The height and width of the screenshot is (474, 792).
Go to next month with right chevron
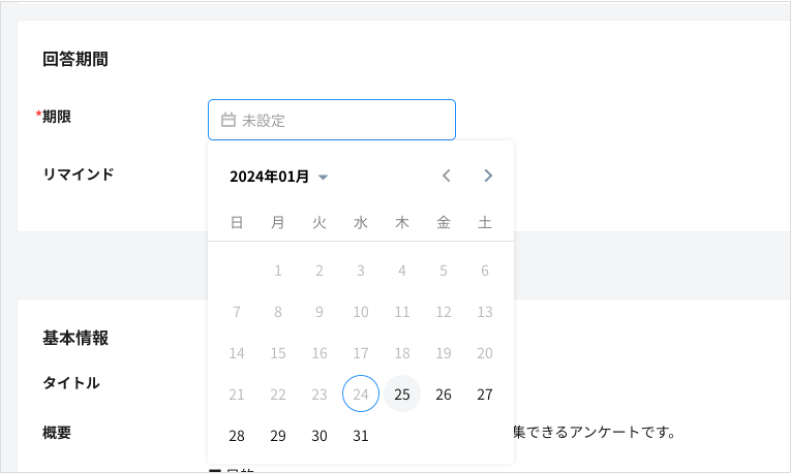(x=488, y=176)
